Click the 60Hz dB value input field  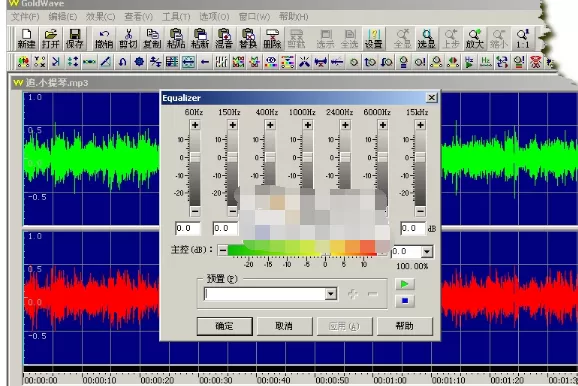[188, 229]
